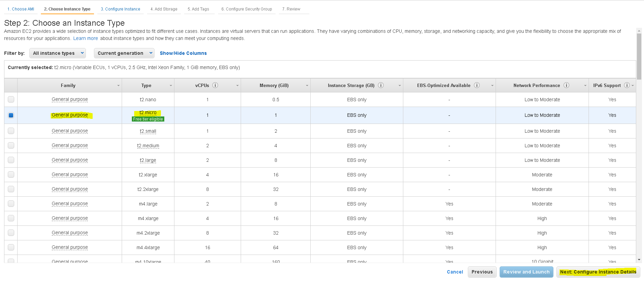Click the vertical scrollbar thumb

click(639, 56)
